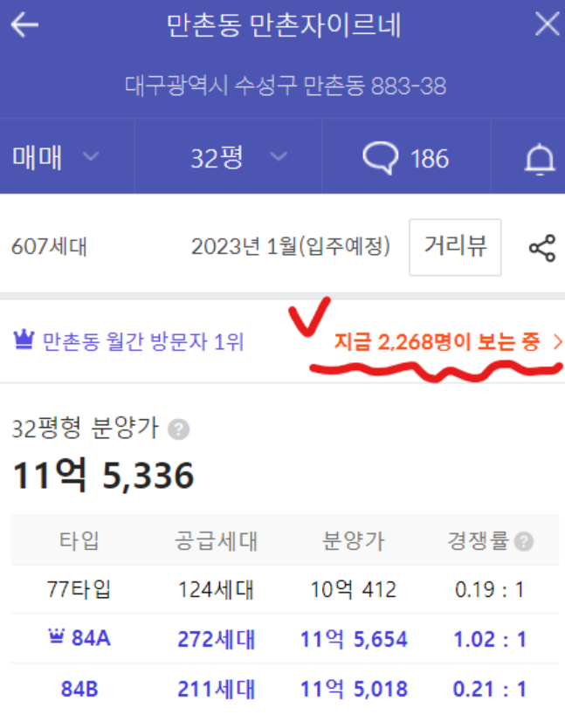Click the 0.21 : 1 competition rate
The width and height of the screenshot is (565, 728).
click(x=490, y=689)
